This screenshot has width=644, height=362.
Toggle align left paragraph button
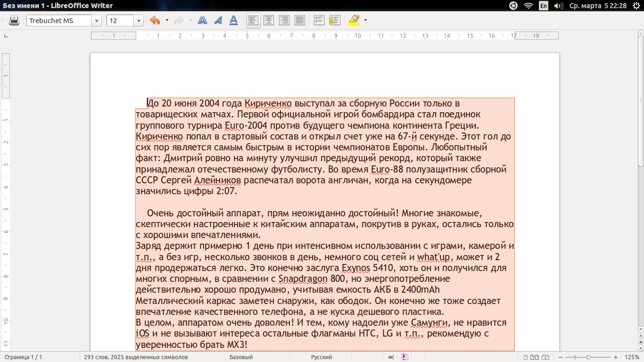tap(253, 20)
